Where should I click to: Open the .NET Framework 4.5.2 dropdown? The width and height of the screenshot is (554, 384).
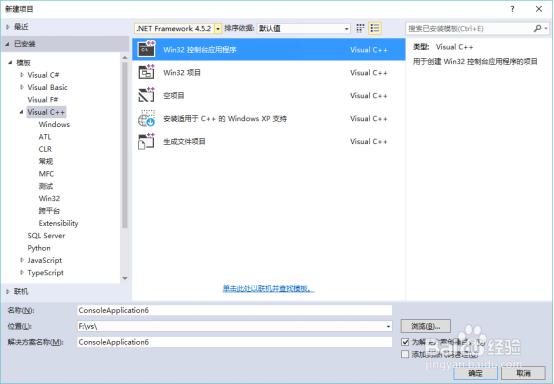click(x=178, y=28)
